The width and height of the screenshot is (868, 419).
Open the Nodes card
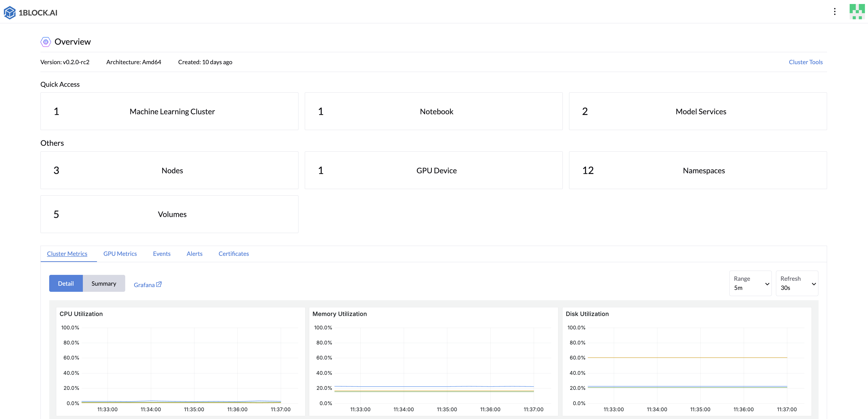point(169,170)
